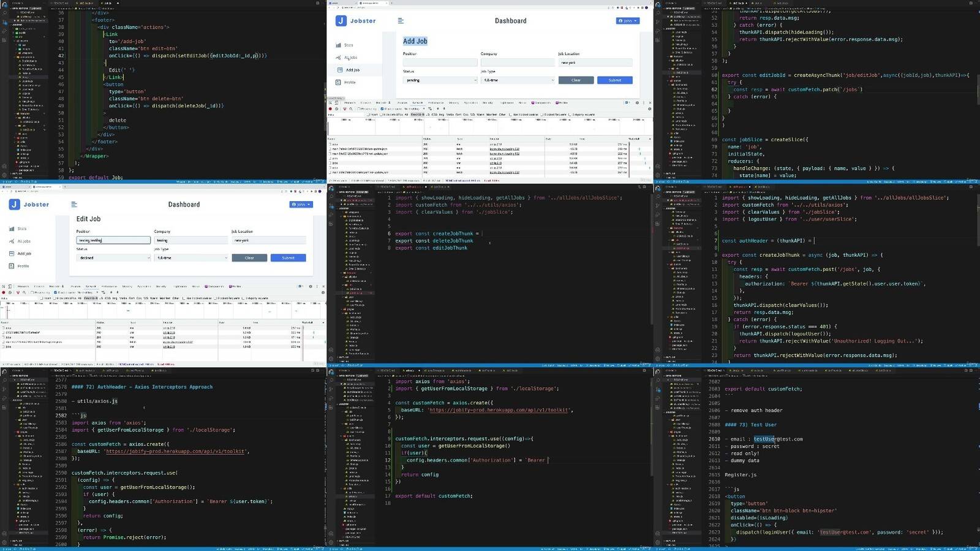980x551 pixels.
Task: Select Network tab in Add Job DevTools
Action: (417, 102)
